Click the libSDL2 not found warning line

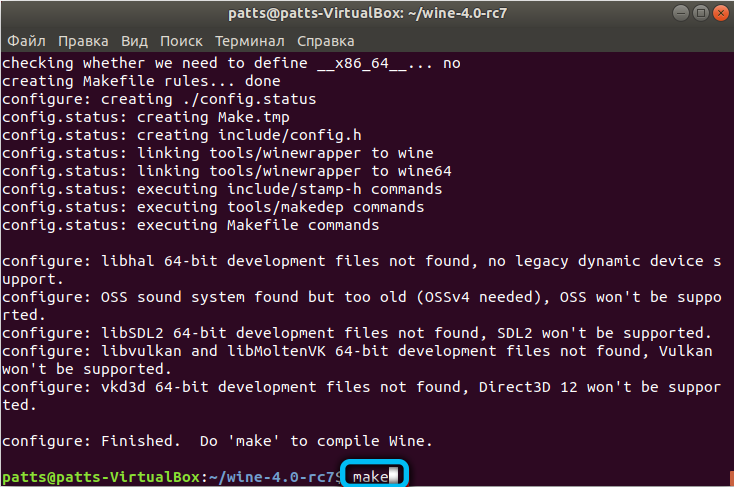point(356,333)
